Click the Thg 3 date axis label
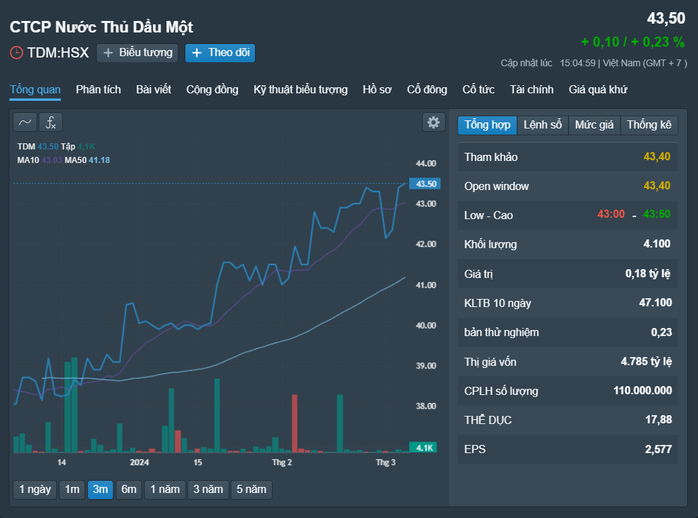The image size is (698, 518). click(386, 462)
